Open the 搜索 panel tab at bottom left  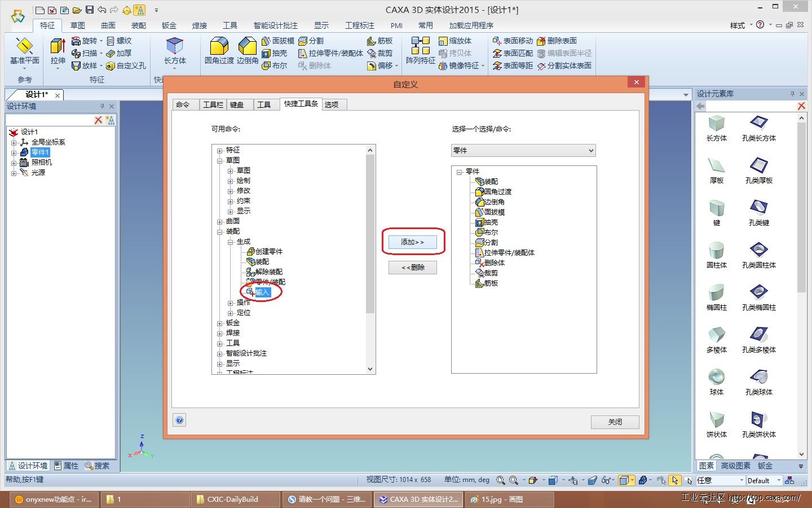click(x=97, y=466)
